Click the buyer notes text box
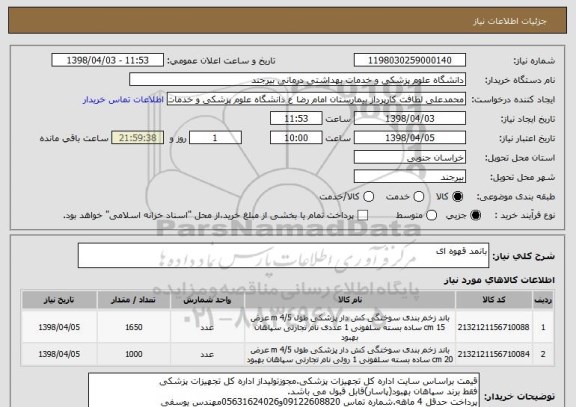 click(284, 390)
